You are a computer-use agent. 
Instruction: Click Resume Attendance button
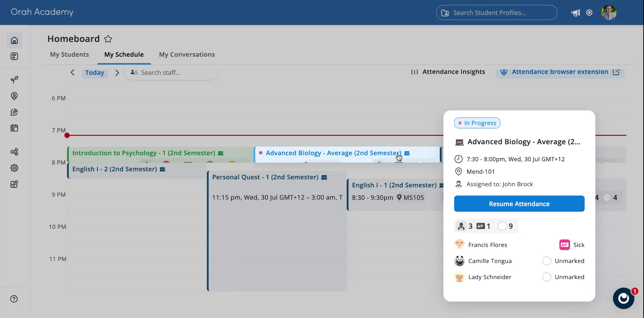coord(519,204)
